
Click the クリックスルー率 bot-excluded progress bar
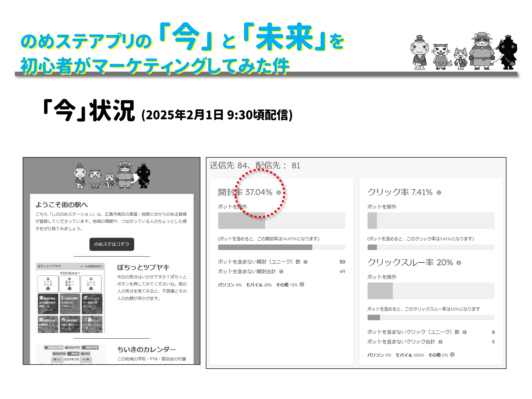coord(431,291)
